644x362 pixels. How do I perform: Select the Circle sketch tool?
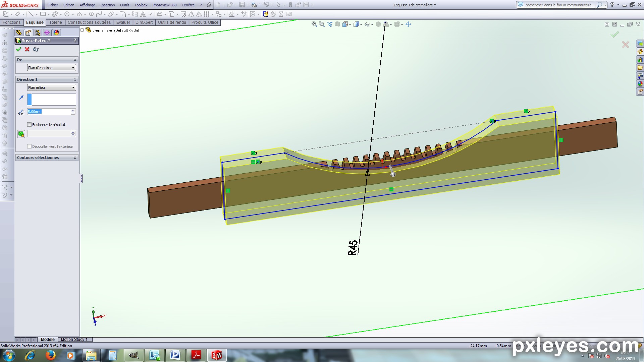[x=67, y=14]
